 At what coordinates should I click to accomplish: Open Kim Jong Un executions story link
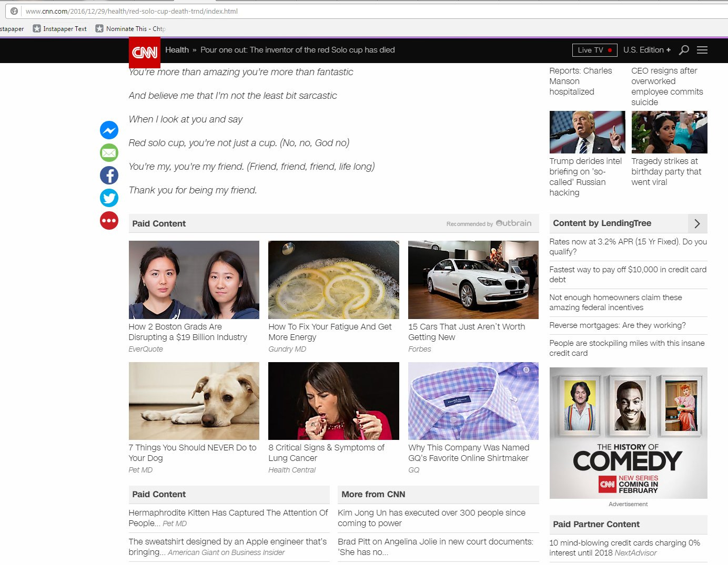[x=431, y=518]
